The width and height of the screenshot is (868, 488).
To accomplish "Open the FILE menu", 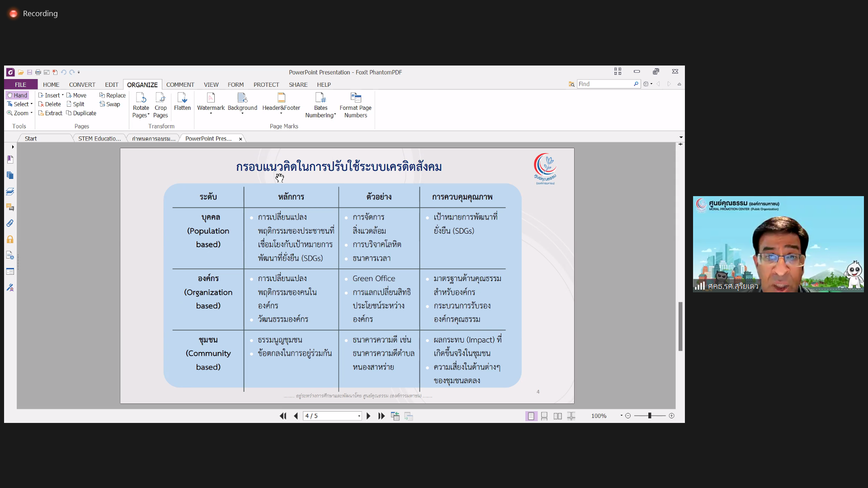I will [x=21, y=84].
